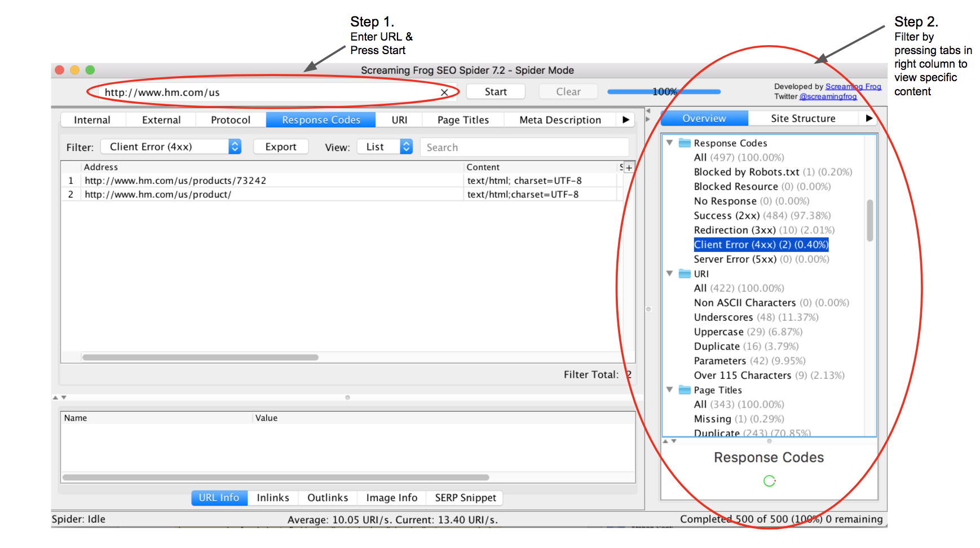Click the Value column header in details pane
Viewport: 980px width, 548px height.
444,418
